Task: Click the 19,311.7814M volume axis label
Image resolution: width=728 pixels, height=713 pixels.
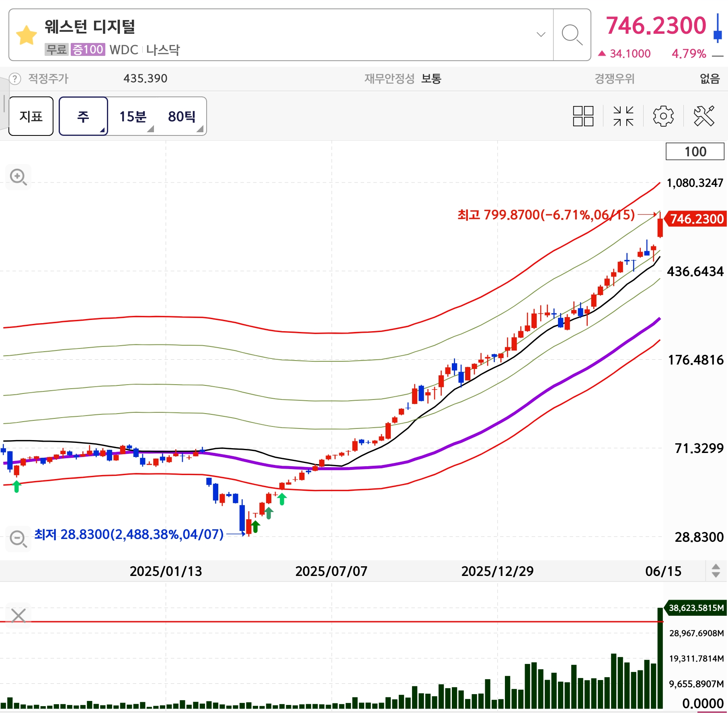Action: (697, 658)
